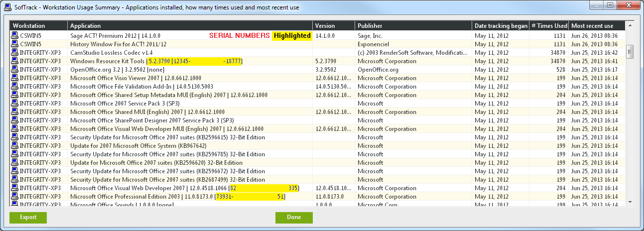Click the 3.2.9502 version cell
This screenshot has height=231, width=644.
point(334,70)
